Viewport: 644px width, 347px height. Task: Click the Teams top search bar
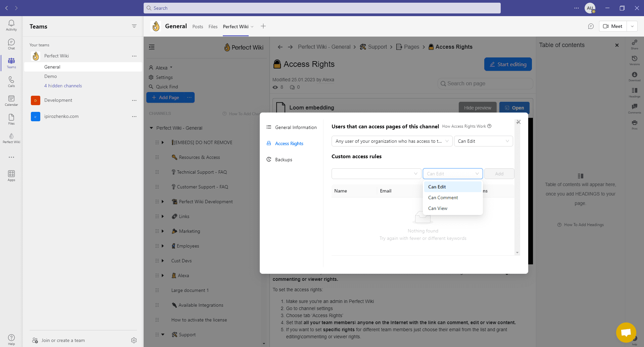coord(322,8)
